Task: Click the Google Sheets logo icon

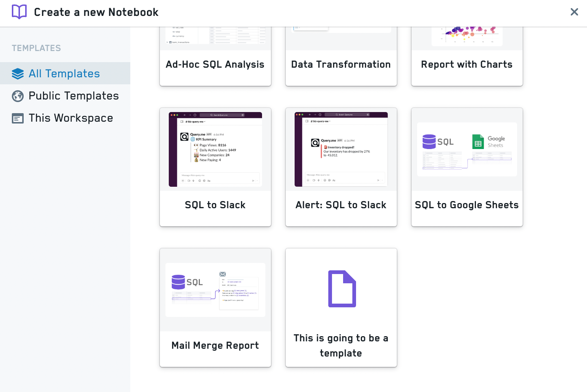Action: (478, 142)
